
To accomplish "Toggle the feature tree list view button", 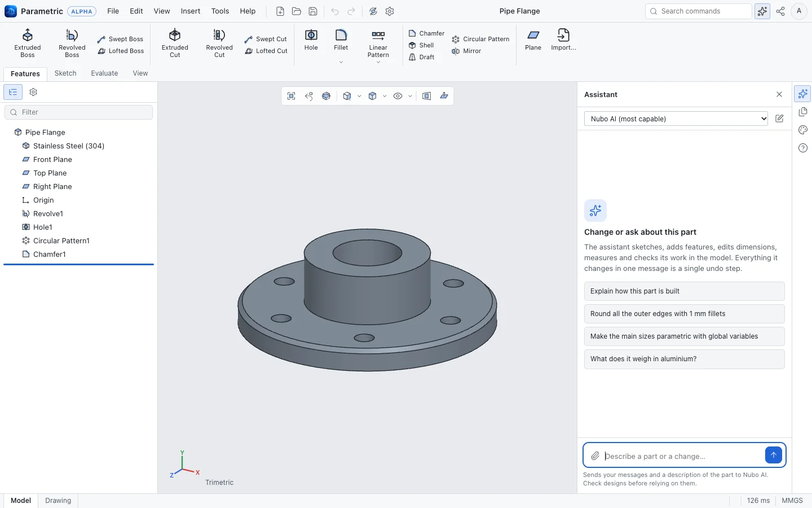I will coord(13,92).
